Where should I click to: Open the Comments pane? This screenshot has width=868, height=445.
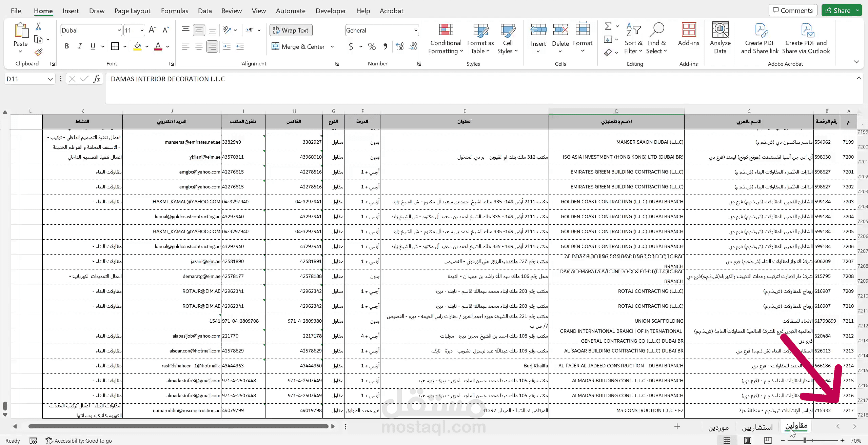[793, 10]
